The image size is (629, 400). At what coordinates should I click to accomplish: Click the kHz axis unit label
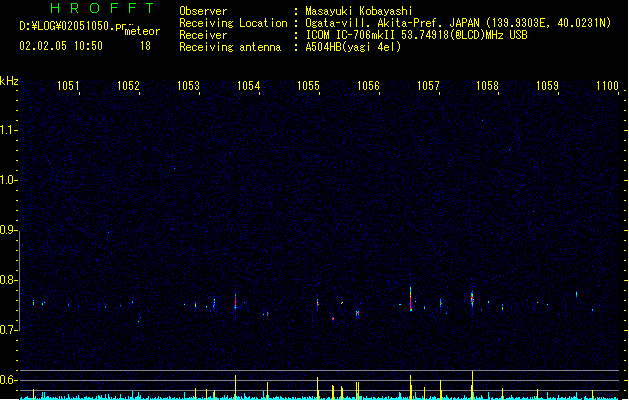(9, 81)
